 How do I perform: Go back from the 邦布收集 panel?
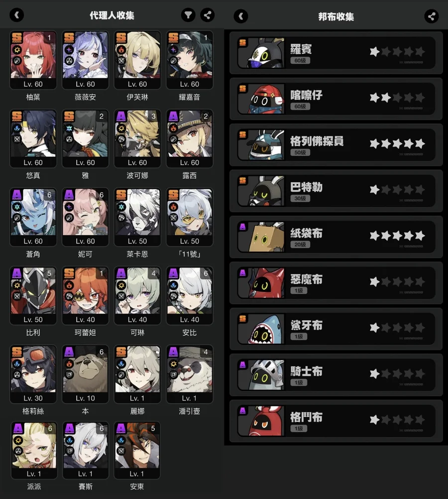pyautogui.click(x=241, y=16)
